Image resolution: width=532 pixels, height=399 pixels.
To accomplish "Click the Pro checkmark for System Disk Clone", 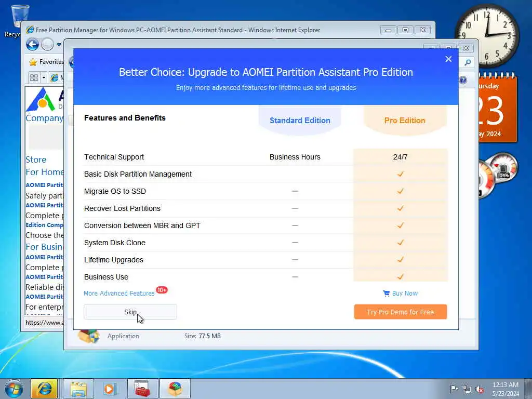I will pyautogui.click(x=401, y=242).
